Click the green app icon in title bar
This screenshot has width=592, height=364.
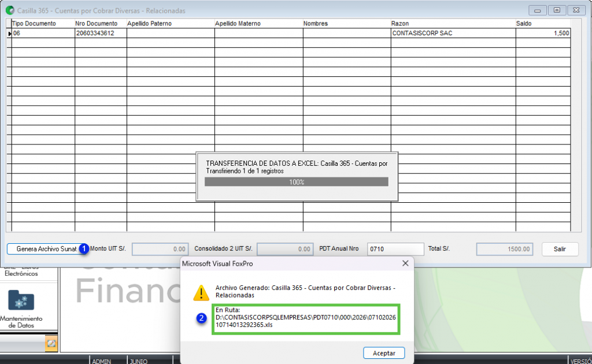[x=10, y=10]
